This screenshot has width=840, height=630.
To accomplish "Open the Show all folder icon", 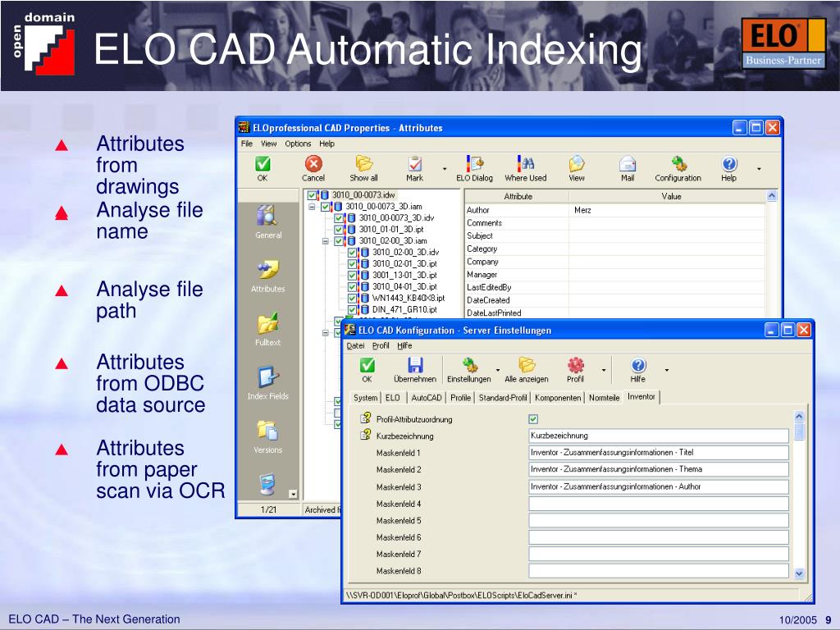I will [x=363, y=163].
